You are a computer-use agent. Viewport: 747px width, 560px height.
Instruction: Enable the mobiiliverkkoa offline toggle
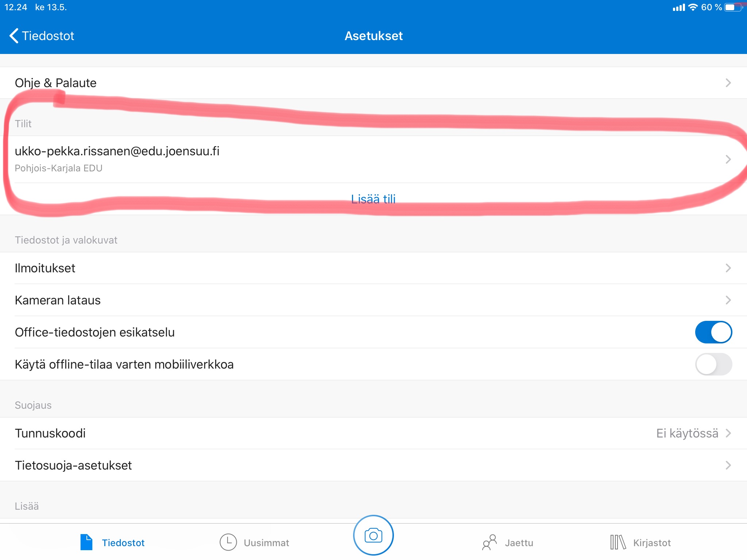click(713, 364)
